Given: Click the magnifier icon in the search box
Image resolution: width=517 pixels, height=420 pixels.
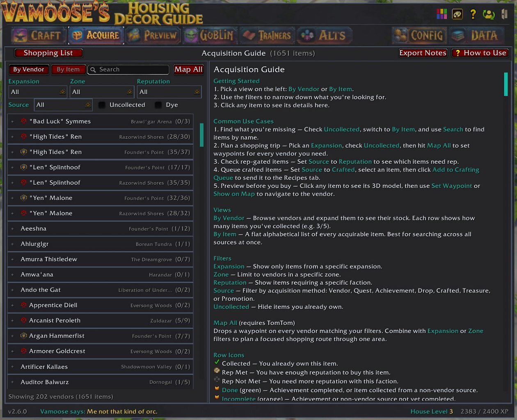Looking at the screenshot, I should 93,70.
